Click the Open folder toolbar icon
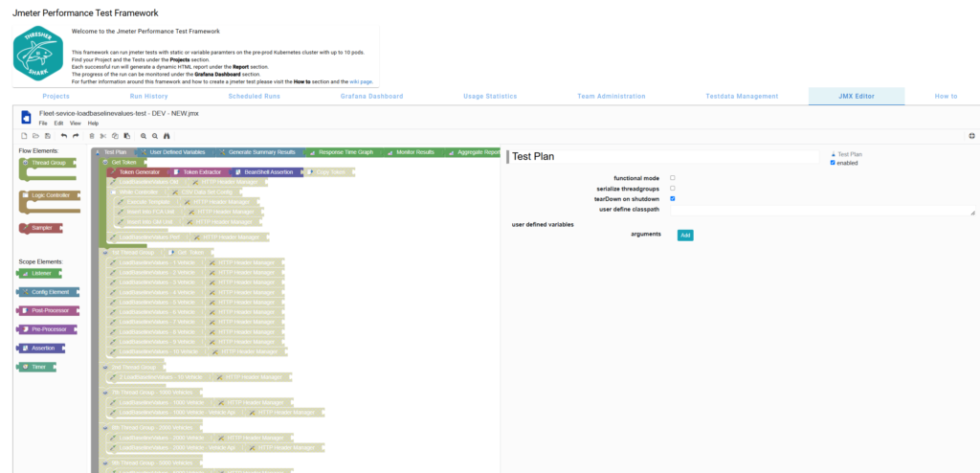 36,136
